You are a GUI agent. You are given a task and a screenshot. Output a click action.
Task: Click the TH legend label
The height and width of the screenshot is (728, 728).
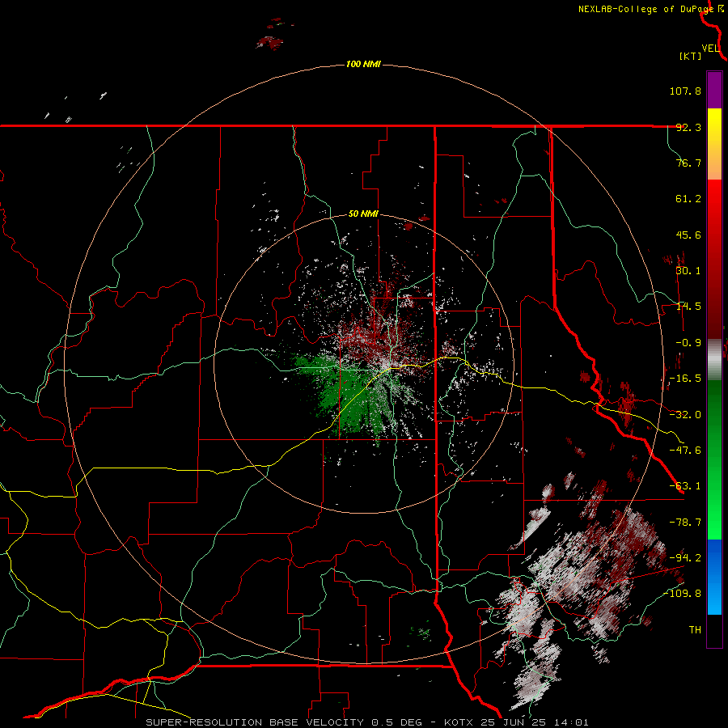coord(695,629)
